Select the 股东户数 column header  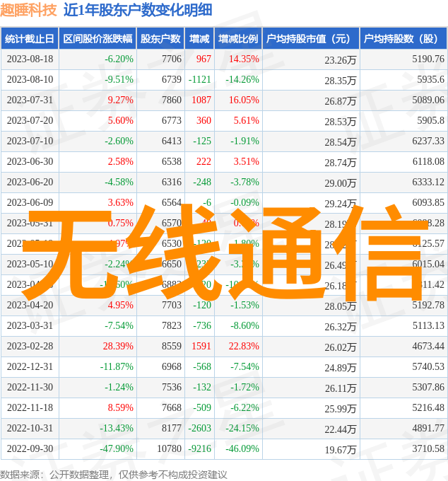(x=160, y=39)
